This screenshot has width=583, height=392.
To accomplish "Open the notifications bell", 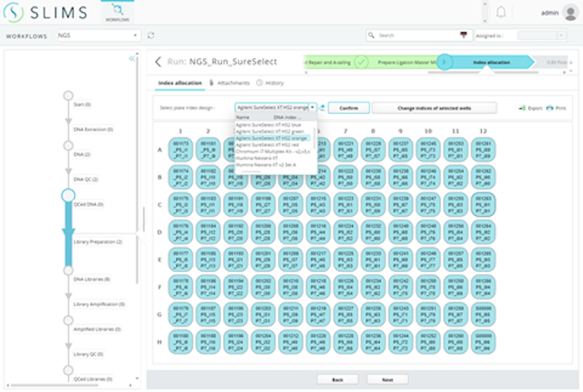I will pyautogui.click(x=501, y=12).
